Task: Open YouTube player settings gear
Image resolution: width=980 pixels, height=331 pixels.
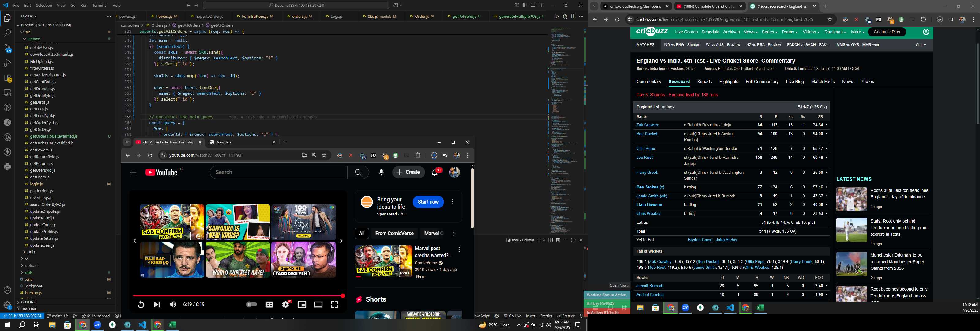Action: pyautogui.click(x=285, y=304)
